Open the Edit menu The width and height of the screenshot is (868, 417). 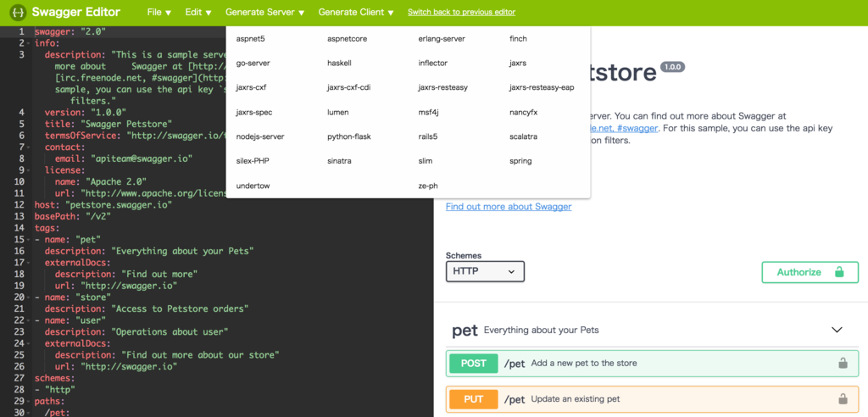(198, 12)
